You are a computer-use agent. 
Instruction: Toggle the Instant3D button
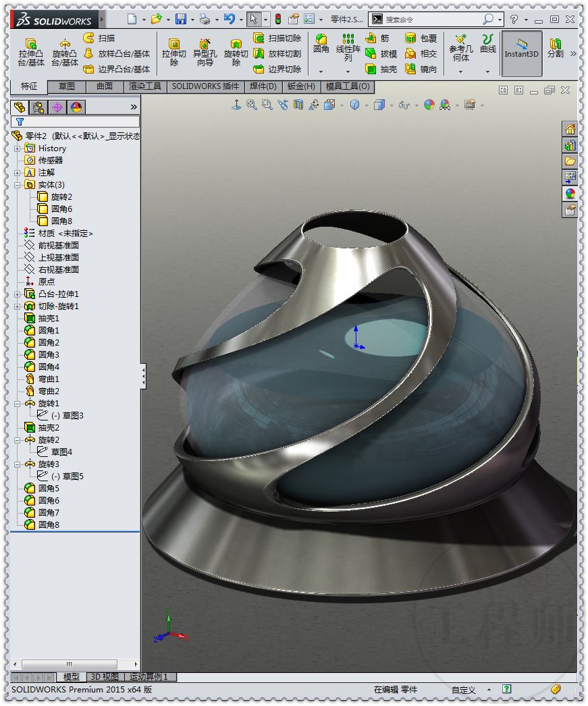(x=521, y=53)
